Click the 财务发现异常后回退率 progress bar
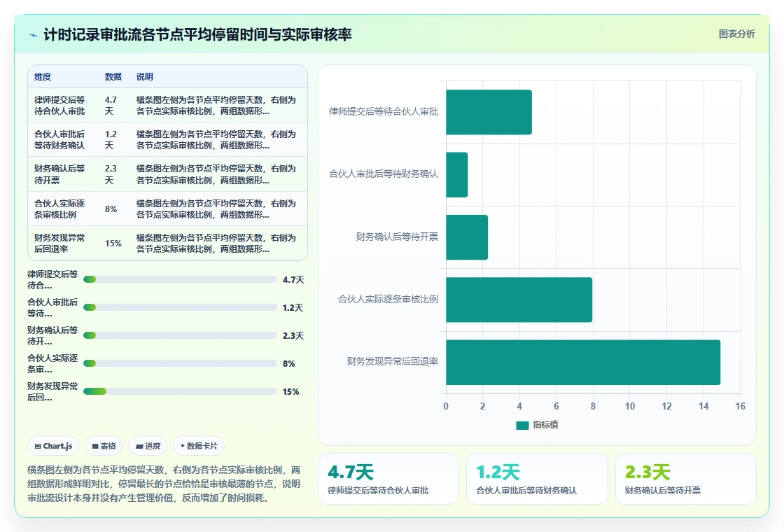 (x=180, y=391)
